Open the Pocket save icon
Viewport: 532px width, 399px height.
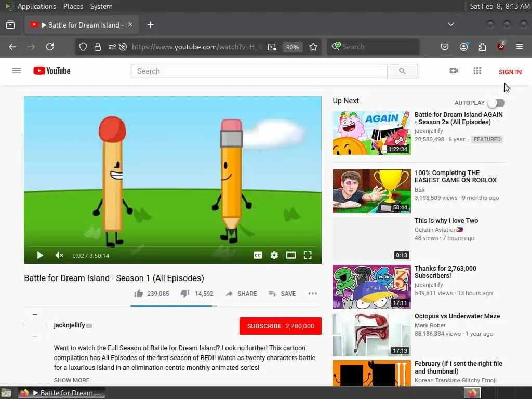coord(445,47)
